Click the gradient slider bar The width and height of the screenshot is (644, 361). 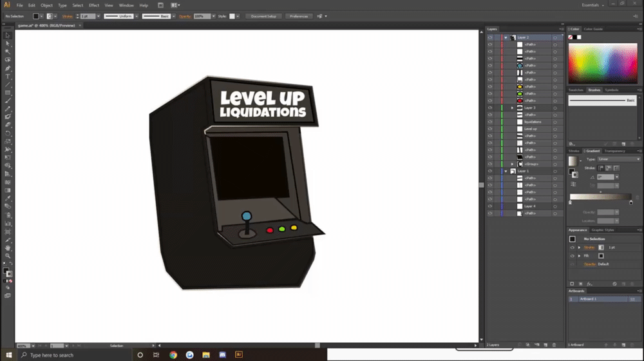[600, 197]
